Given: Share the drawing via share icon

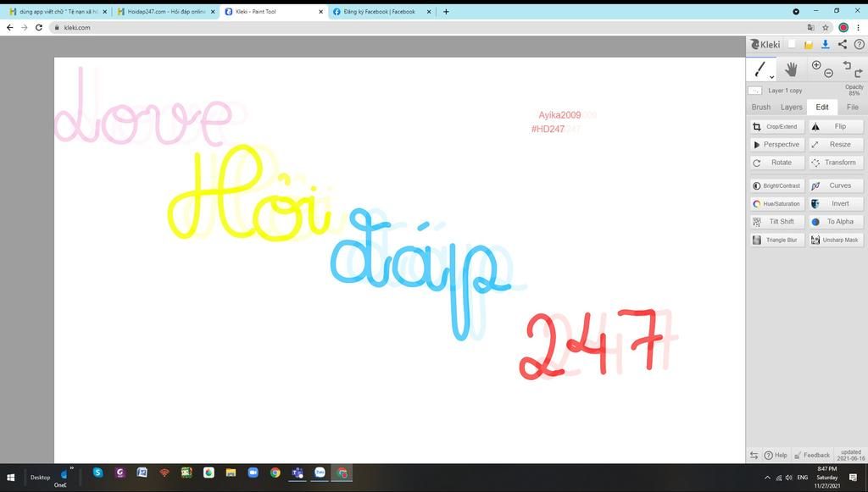Looking at the screenshot, I should [842, 44].
